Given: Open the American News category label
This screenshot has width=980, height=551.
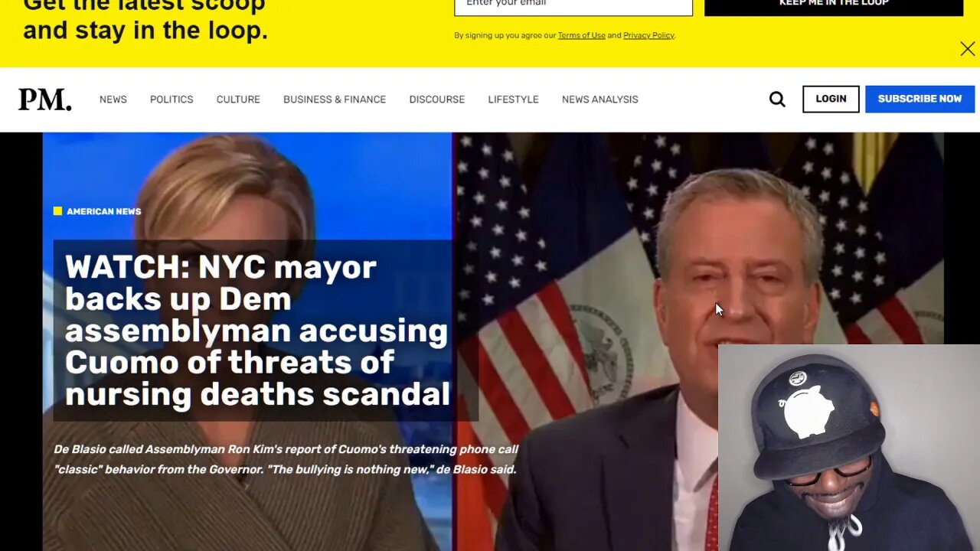Looking at the screenshot, I should tap(103, 211).
